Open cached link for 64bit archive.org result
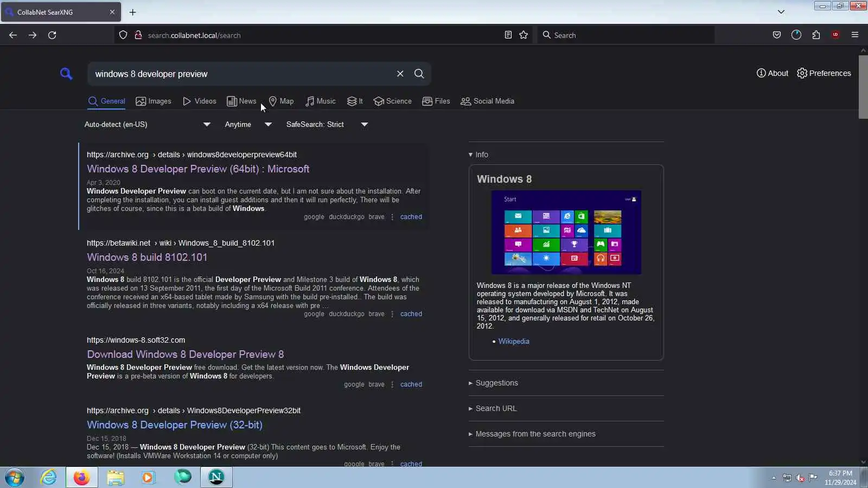Viewport: 868px width, 488px height. (x=411, y=217)
